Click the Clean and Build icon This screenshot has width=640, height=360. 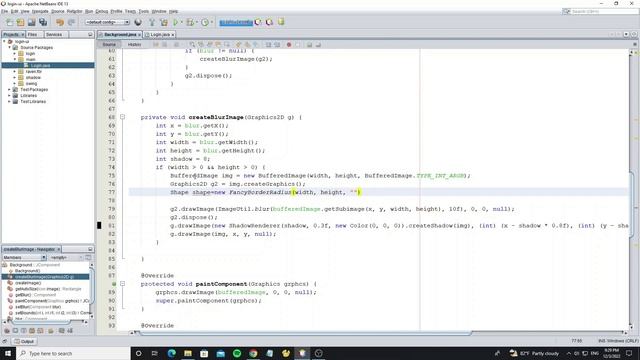164,22
